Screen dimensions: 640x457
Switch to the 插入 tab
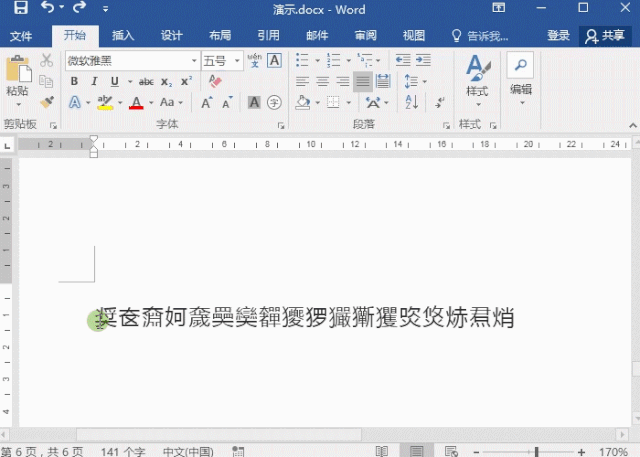pyautogui.click(x=123, y=36)
